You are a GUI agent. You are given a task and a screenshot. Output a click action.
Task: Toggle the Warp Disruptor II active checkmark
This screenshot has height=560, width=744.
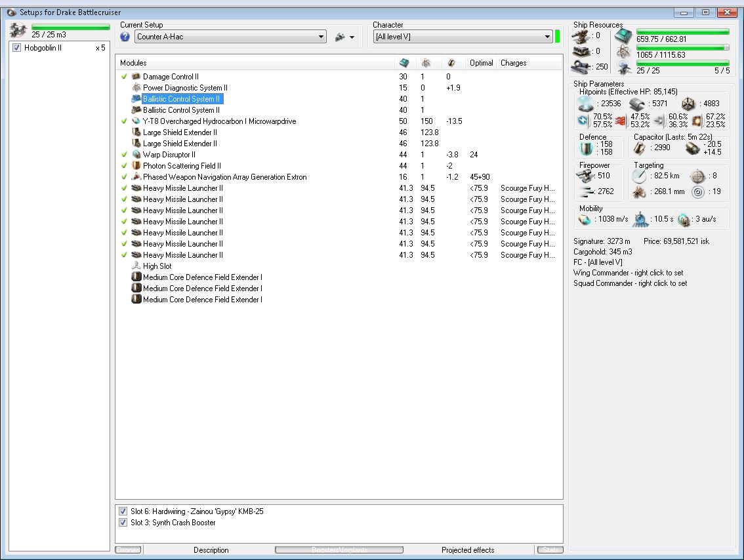(124, 155)
